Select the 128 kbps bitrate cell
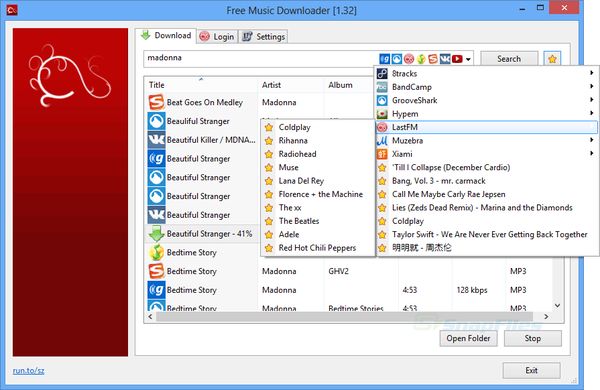600x390 pixels. click(x=472, y=290)
